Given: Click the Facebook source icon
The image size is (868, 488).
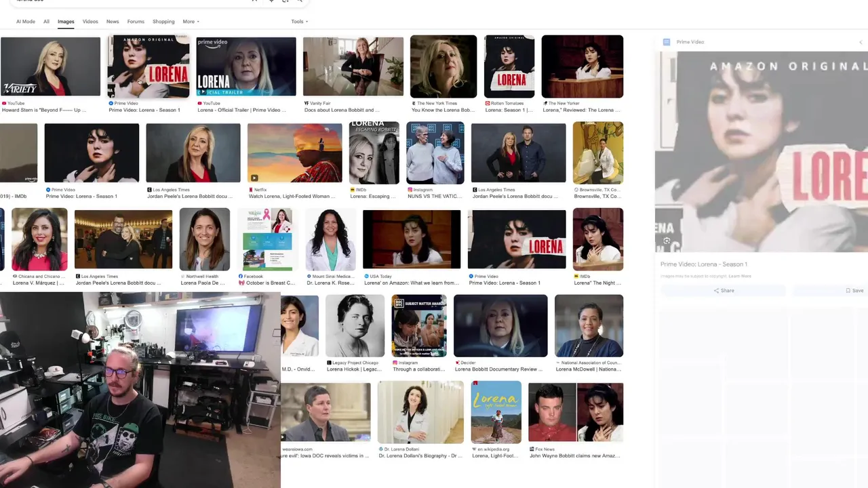Looking at the screenshot, I should 241,277.
